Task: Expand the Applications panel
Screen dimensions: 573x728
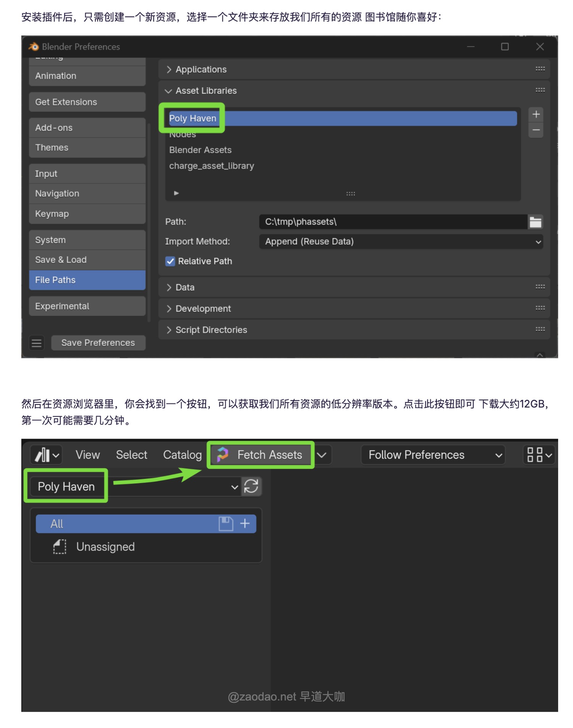Action: (x=169, y=69)
